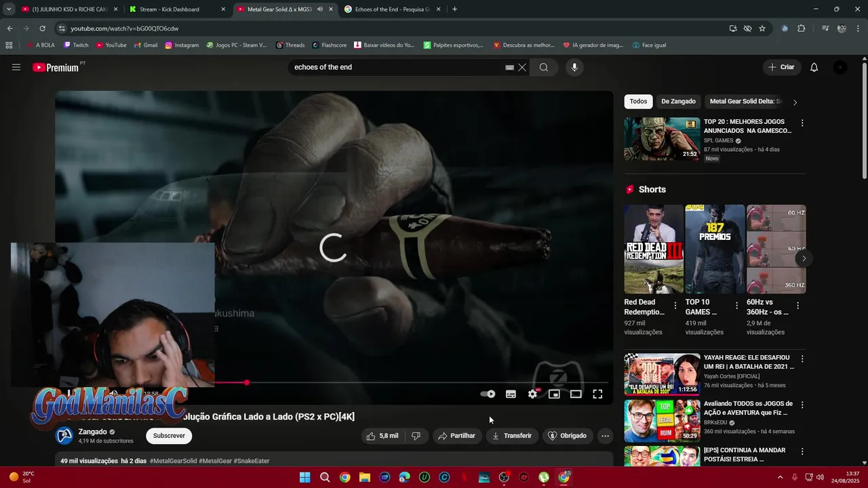This screenshot has width=868, height=488.
Task: Click in the echoes of the end search field
Action: click(x=397, y=67)
